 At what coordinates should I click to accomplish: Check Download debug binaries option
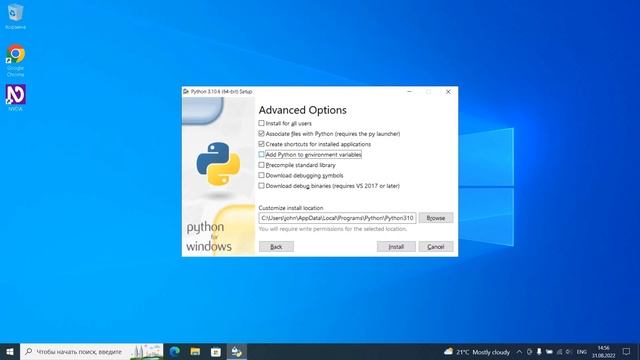[x=261, y=186]
